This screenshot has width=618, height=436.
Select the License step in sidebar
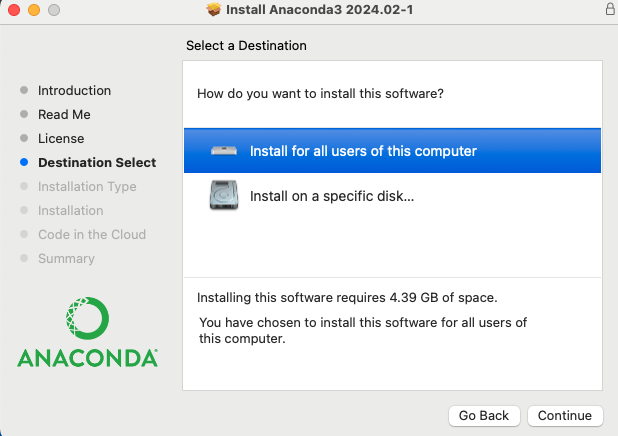click(61, 138)
